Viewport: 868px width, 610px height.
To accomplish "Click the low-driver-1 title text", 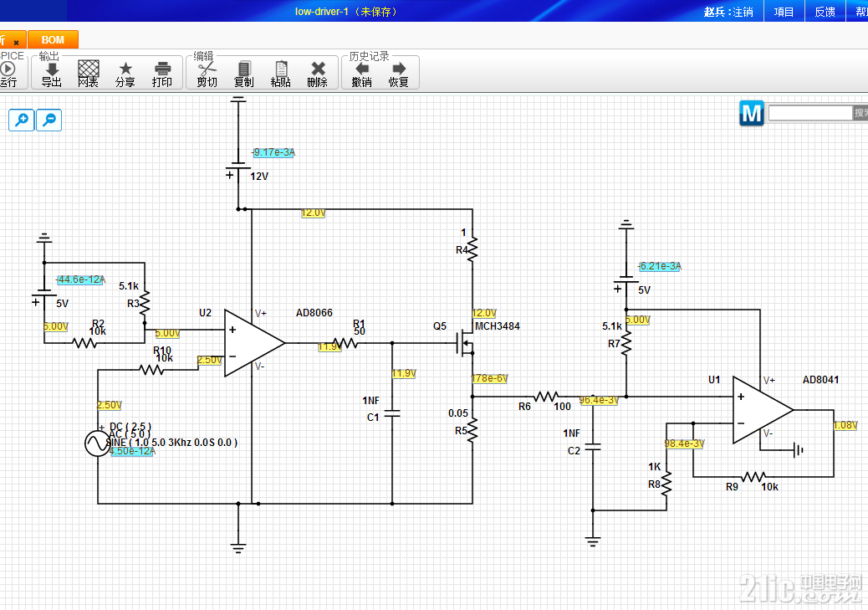I will (x=324, y=12).
